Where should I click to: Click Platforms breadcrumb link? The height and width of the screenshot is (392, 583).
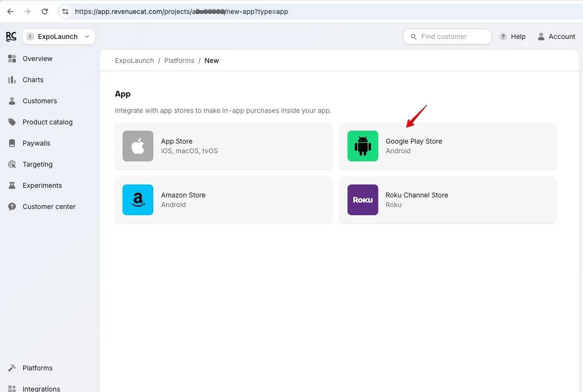179,61
